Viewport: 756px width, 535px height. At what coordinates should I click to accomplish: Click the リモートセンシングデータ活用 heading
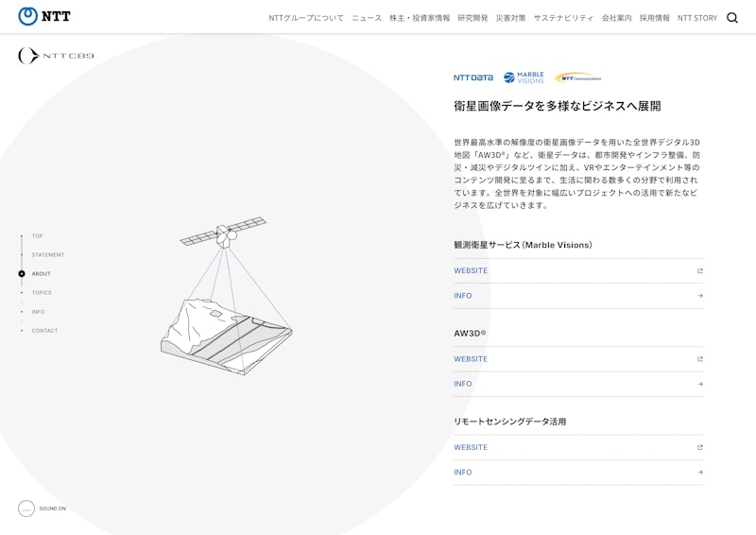click(509, 422)
